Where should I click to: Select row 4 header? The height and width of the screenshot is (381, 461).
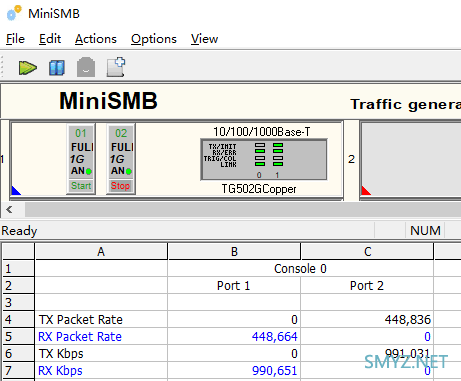[x=18, y=320]
